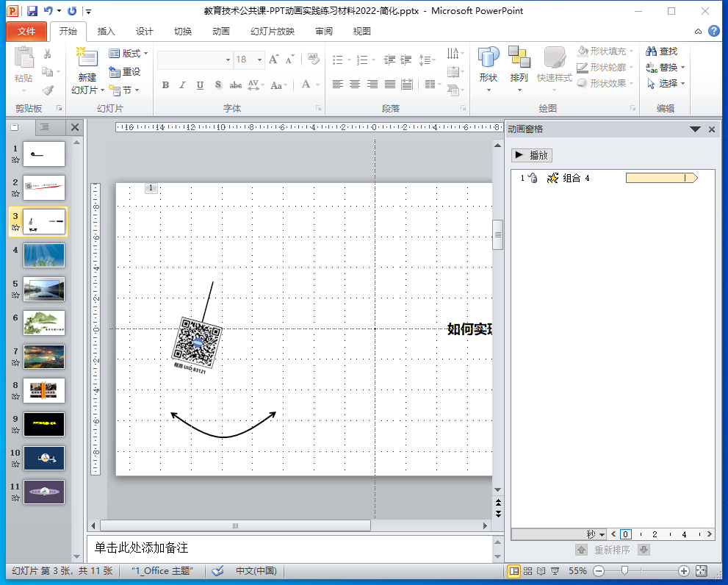The image size is (728, 585).
Task: Close the slide thumbnail panel
Action: (x=75, y=127)
